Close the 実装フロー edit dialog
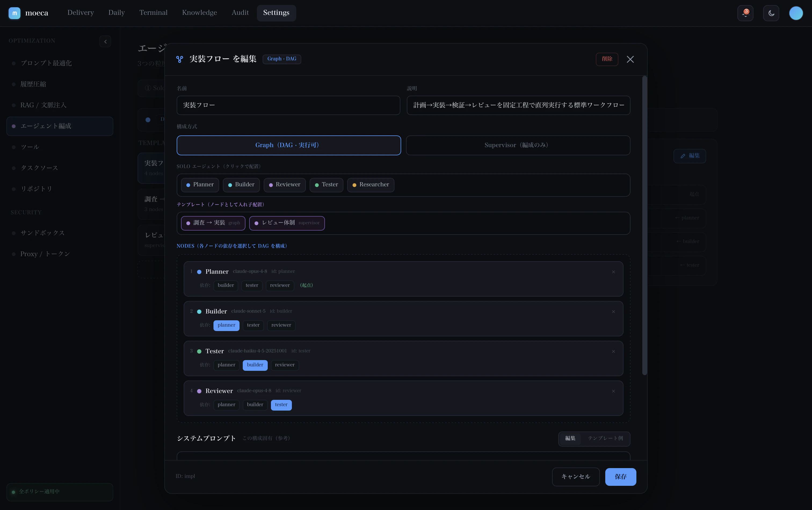Image resolution: width=812 pixels, height=510 pixels. coord(630,59)
